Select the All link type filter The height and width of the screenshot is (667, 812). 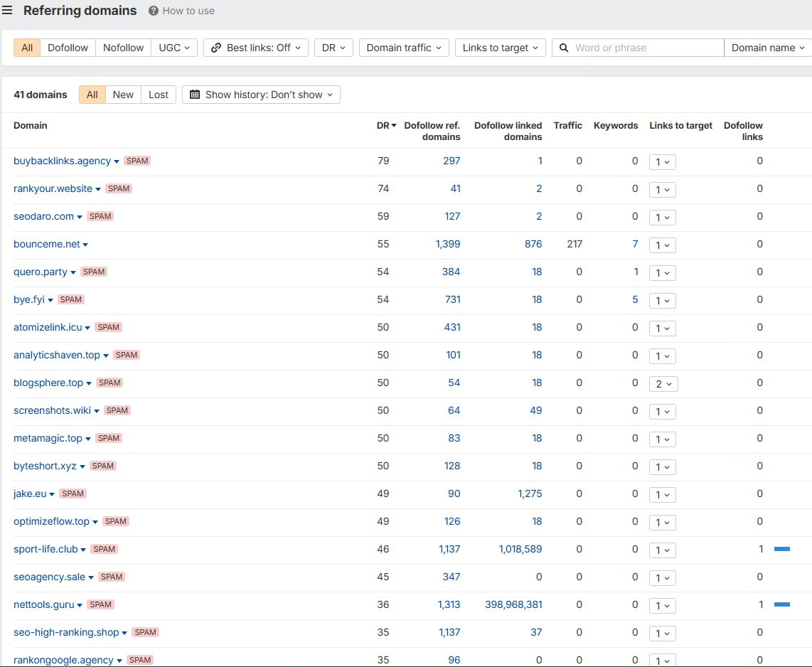[27, 48]
